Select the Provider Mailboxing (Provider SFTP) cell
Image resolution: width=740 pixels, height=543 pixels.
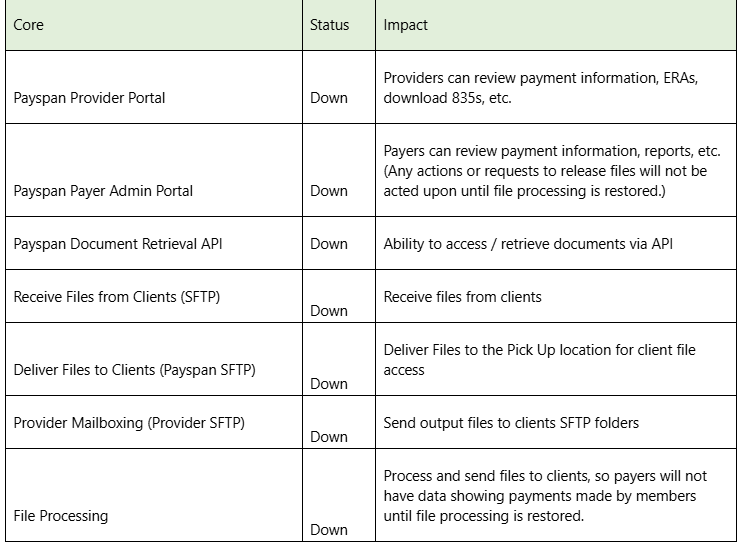pyautogui.click(x=129, y=423)
